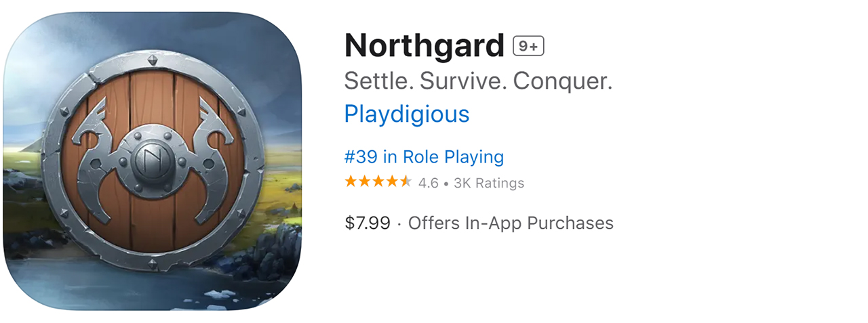Click the 4.6 rating score
868x323 pixels.
pos(428,183)
